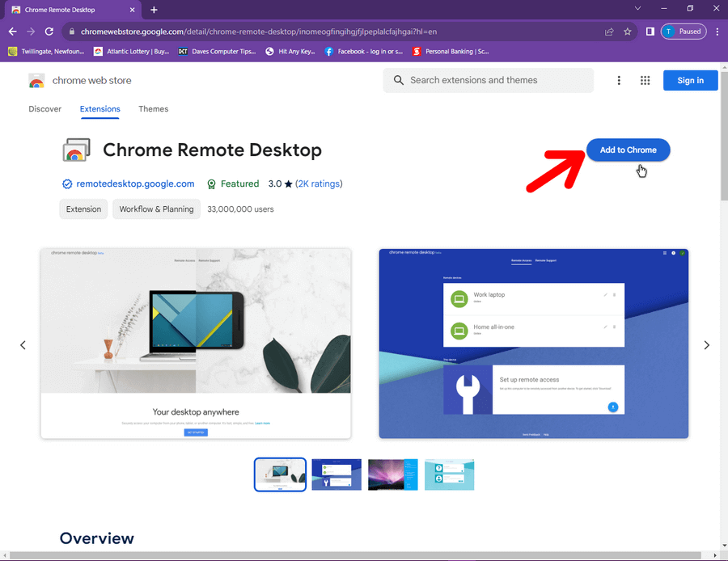This screenshot has width=728, height=561.
Task: Show next screenshot with right arrow
Action: 707,345
